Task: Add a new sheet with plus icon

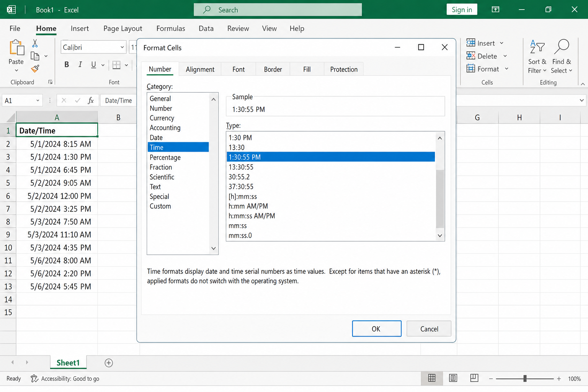Action: [109, 363]
